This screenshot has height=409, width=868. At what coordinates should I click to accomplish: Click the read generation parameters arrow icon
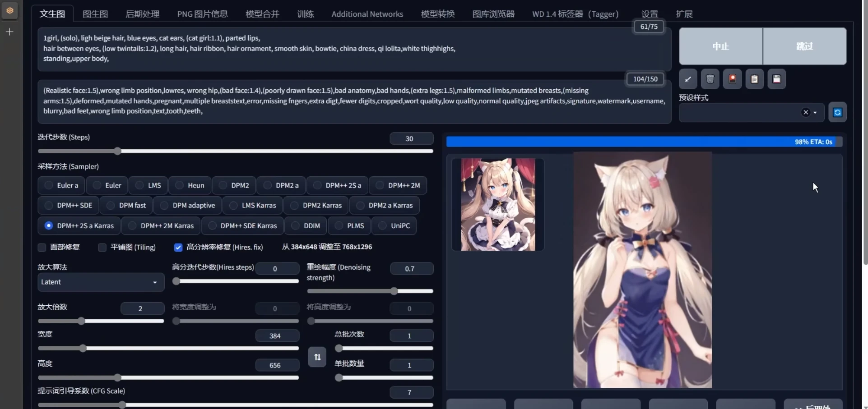pos(687,79)
